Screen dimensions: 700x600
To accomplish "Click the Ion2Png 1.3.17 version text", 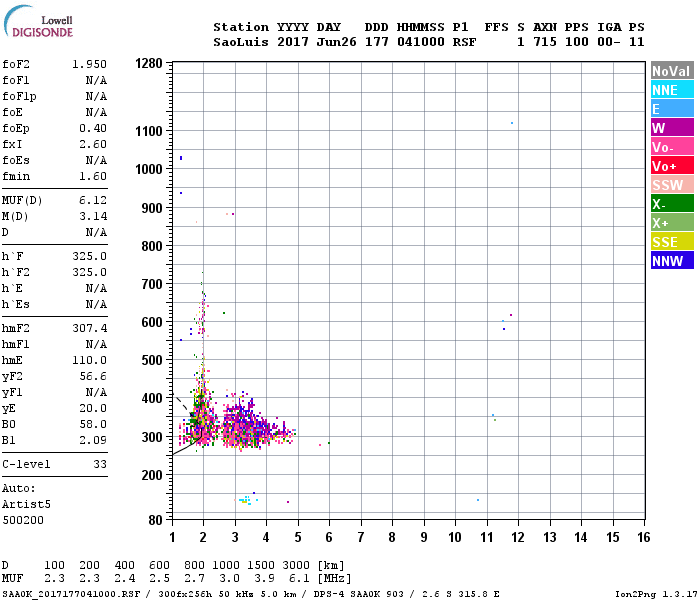I will coord(656,594).
